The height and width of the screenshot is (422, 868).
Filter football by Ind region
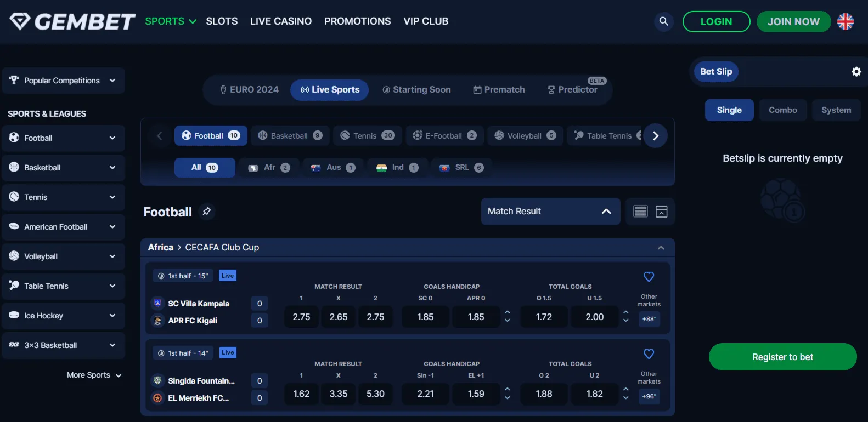click(x=397, y=168)
